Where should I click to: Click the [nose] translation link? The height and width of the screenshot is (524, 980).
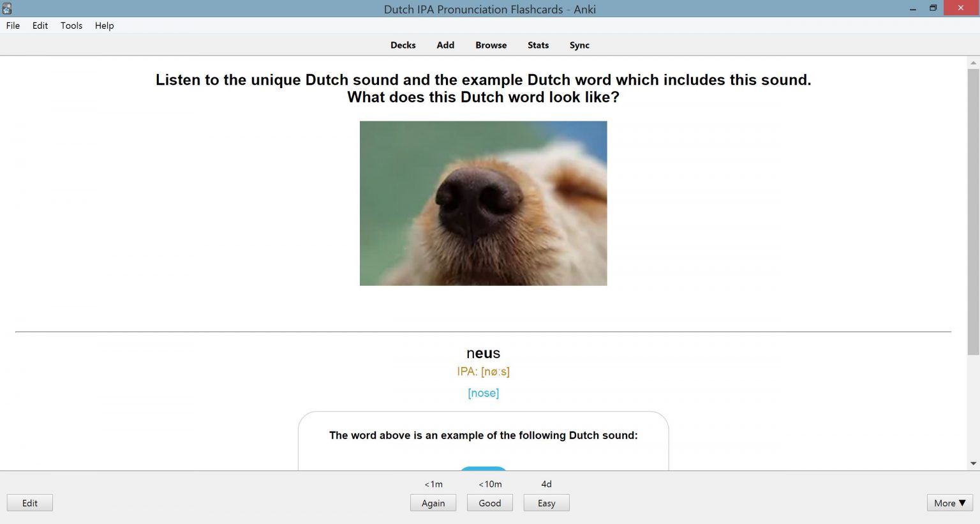483,393
